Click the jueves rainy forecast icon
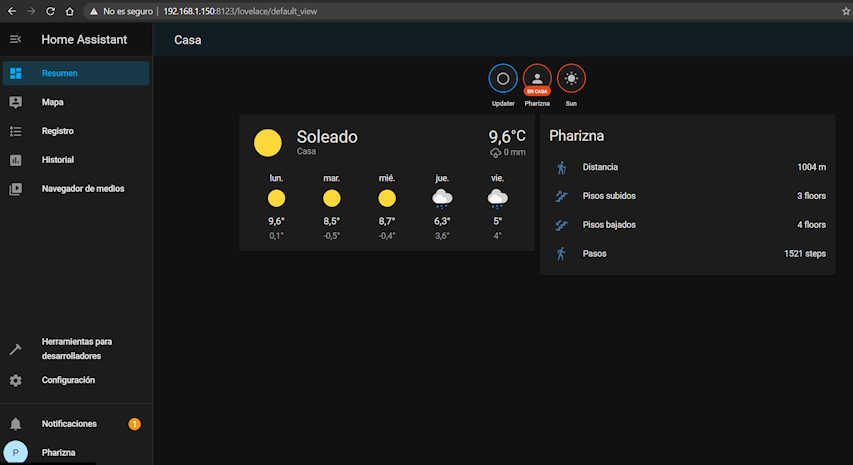This screenshot has width=853, height=465. point(442,199)
